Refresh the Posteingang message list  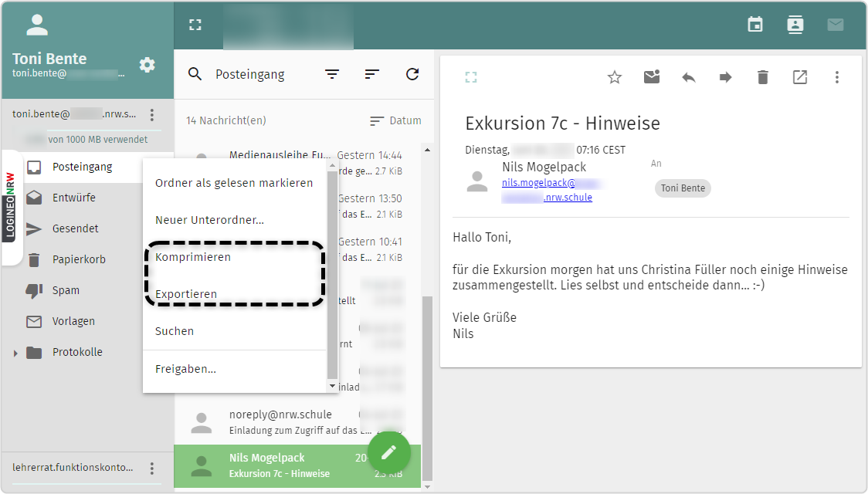tap(412, 74)
